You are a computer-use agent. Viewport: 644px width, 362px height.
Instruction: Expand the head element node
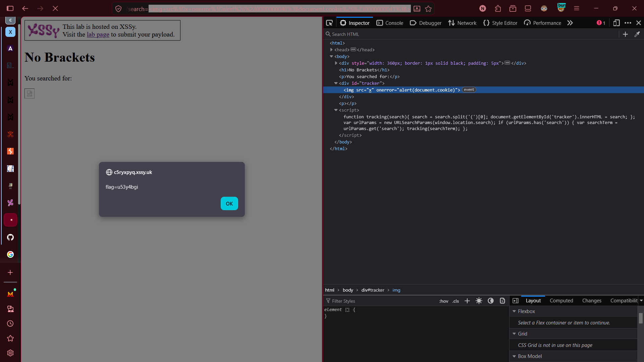[331, 50]
